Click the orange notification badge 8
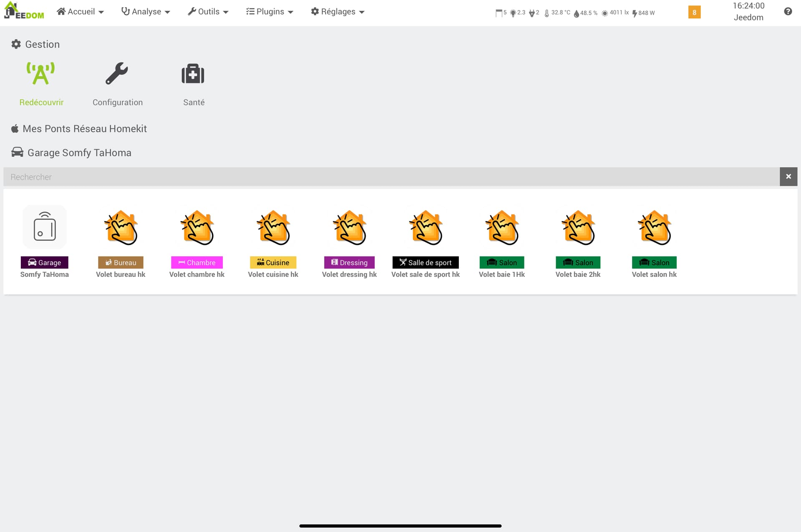Screen dimensions: 801x532 694,13
